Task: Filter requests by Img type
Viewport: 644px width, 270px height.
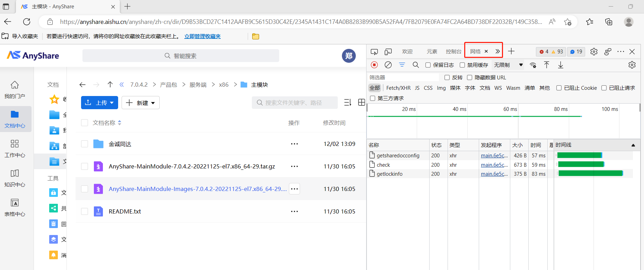Action: [x=441, y=88]
